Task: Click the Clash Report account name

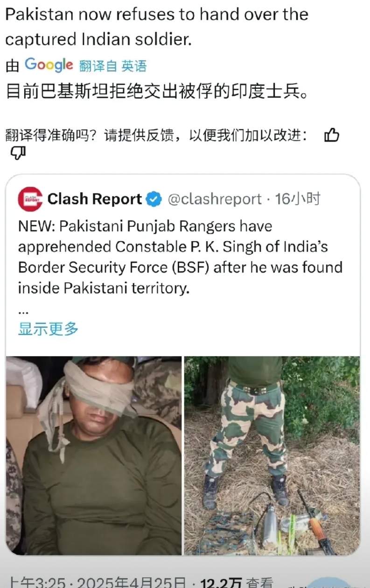Action: point(95,199)
